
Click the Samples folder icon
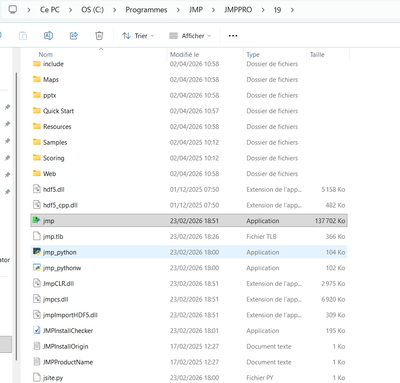(x=37, y=142)
